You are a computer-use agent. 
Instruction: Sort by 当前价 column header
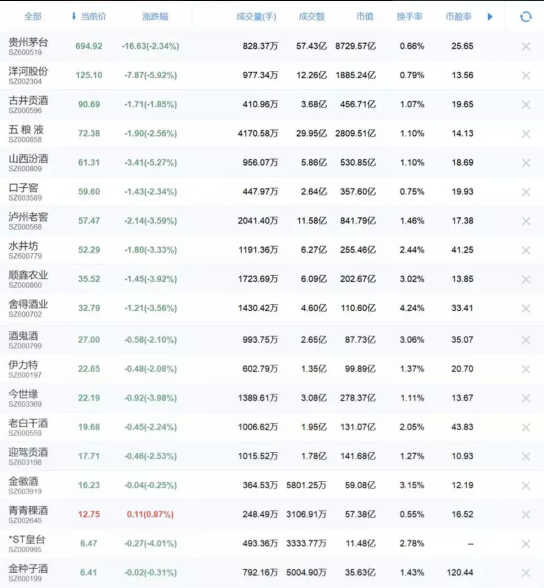click(89, 16)
